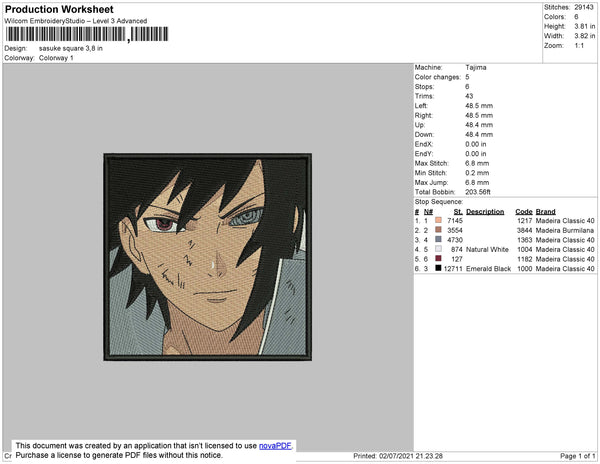Viewport: 600px width, 464px height.
Task: Select the Width value '3.82 in'
Action: (x=585, y=36)
